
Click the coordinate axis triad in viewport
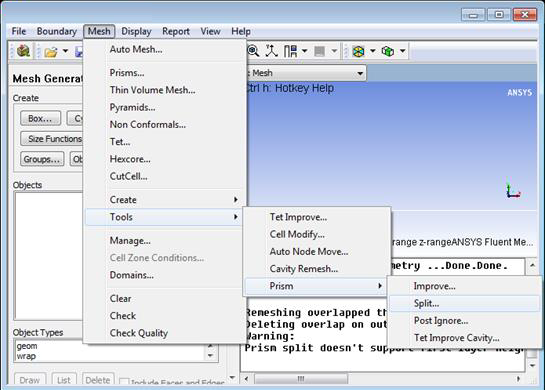[512, 191]
